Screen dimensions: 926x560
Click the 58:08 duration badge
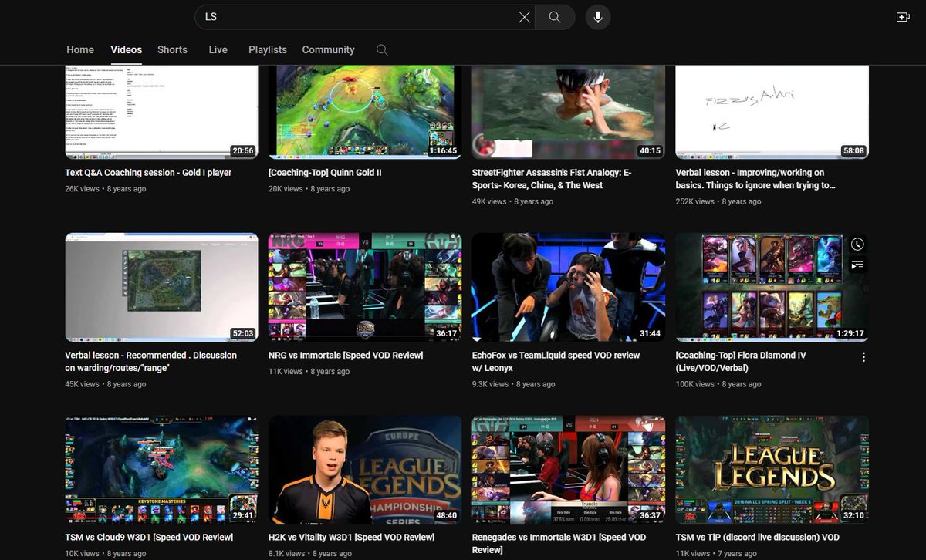(x=853, y=151)
